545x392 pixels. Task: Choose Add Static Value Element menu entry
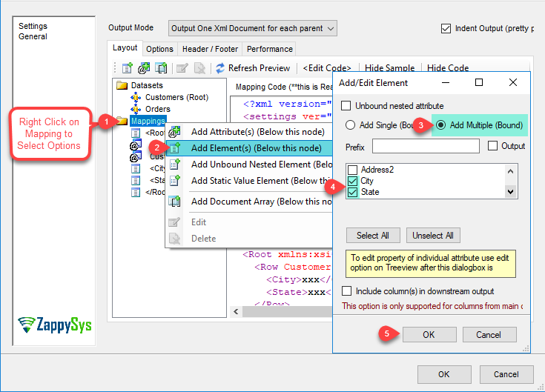tap(249, 181)
